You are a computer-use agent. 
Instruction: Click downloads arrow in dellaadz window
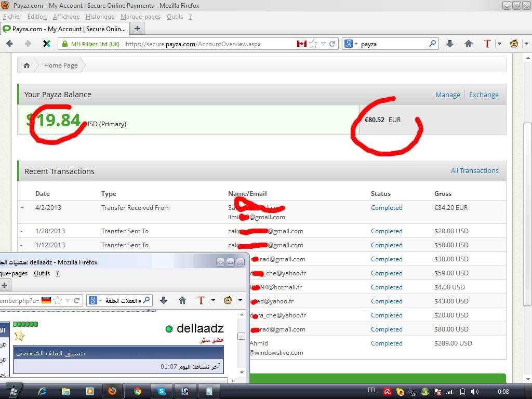tap(164, 300)
